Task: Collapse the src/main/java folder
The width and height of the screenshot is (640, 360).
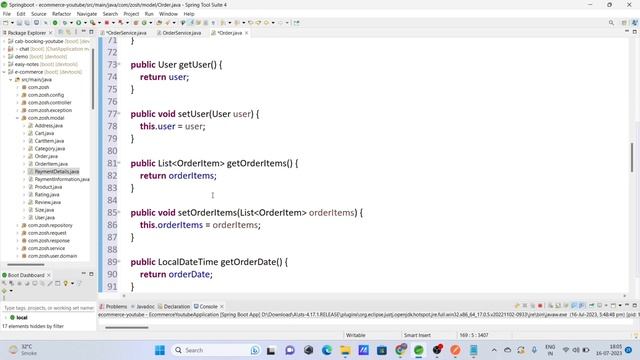Action: 11,80
